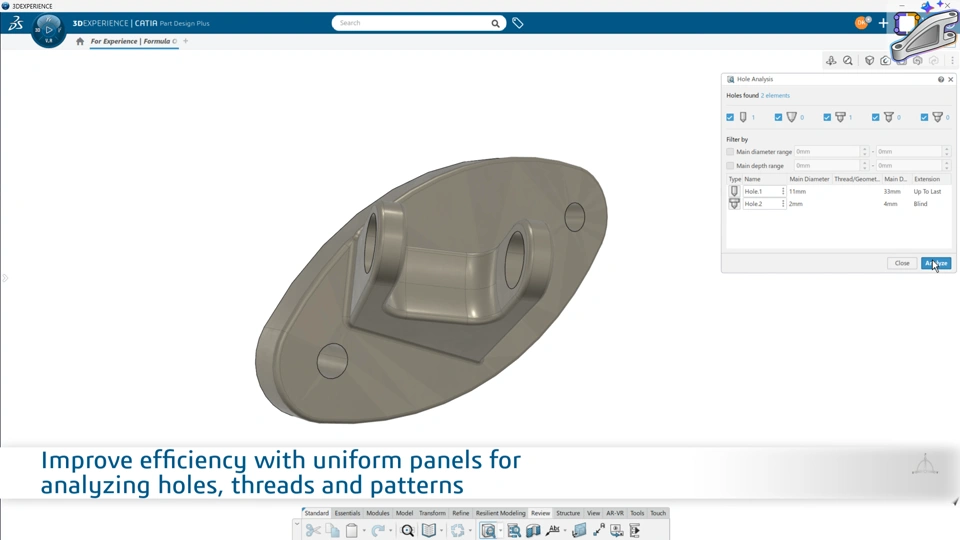Click the plus add icon in top bar
The width and height of the screenshot is (960, 540).
coord(883,23)
